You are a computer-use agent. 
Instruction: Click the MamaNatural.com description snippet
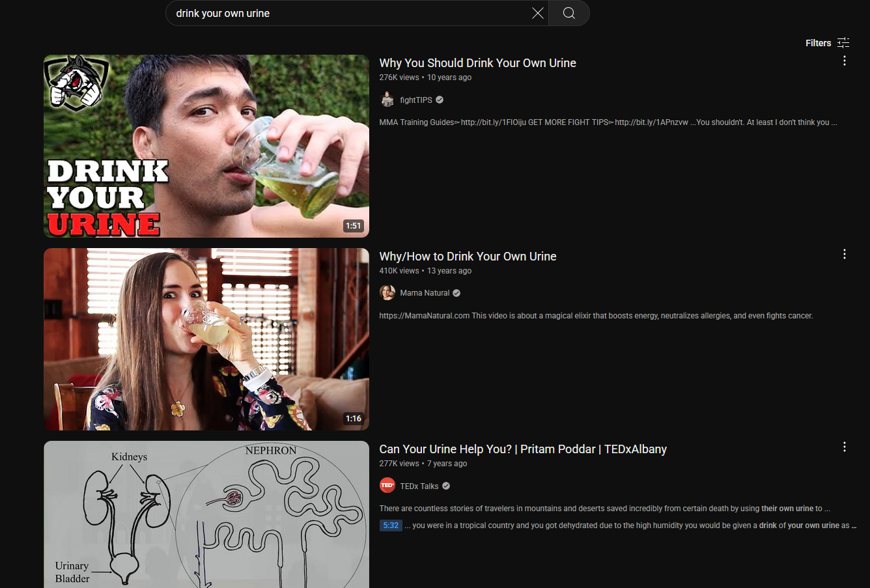tap(596, 316)
